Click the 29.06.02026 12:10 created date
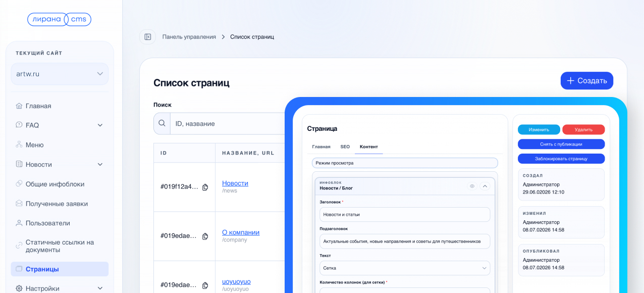Screen dimensions: 644x293 [x=544, y=192]
